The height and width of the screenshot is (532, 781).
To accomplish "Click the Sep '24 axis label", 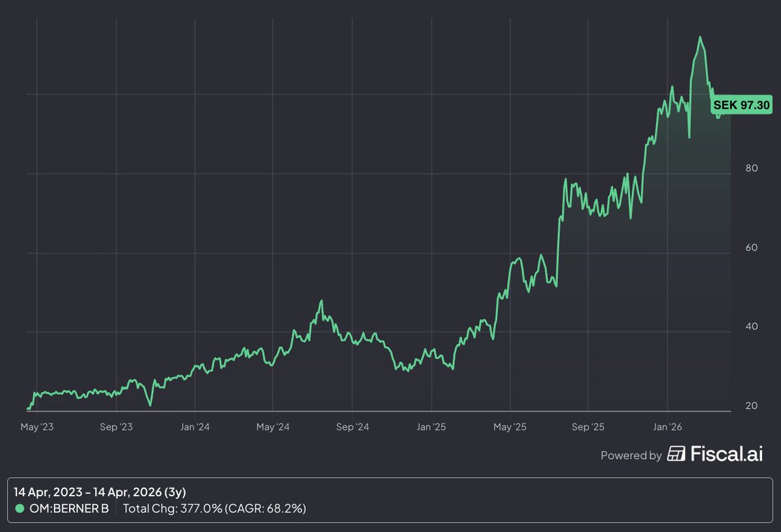I will (353, 427).
